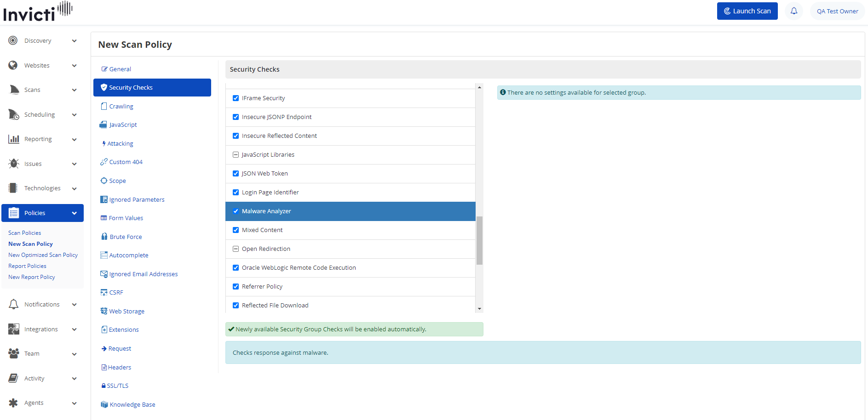Open the General settings tab
868x420 pixels.
(x=116, y=69)
